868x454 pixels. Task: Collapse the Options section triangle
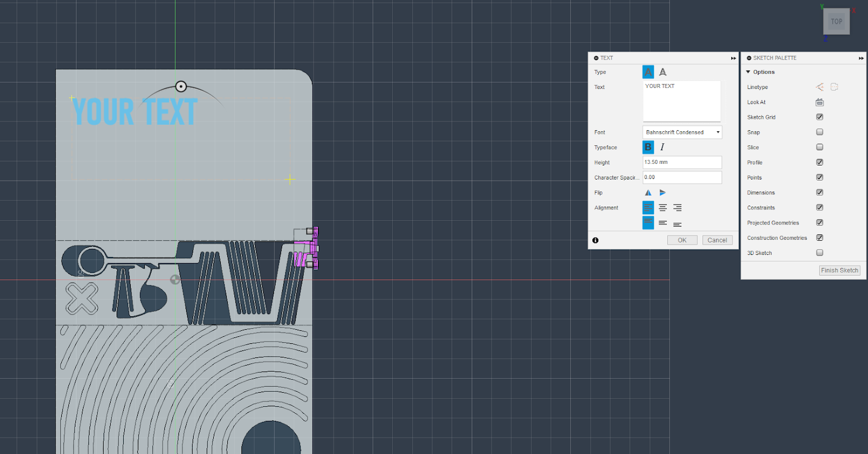coord(748,72)
